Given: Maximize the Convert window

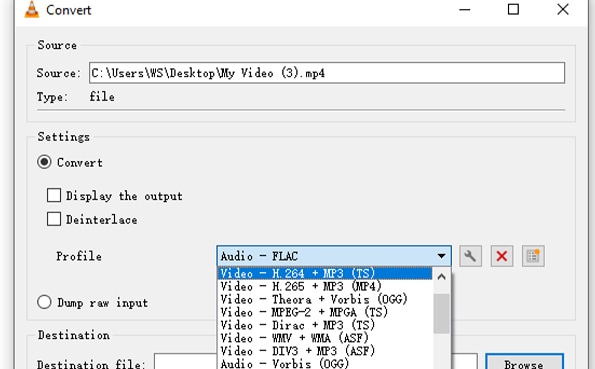Looking at the screenshot, I should [x=513, y=9].
